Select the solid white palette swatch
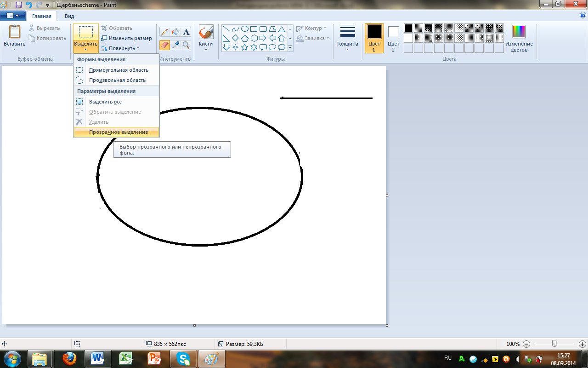The image size is (588, 368). point(408,38)
